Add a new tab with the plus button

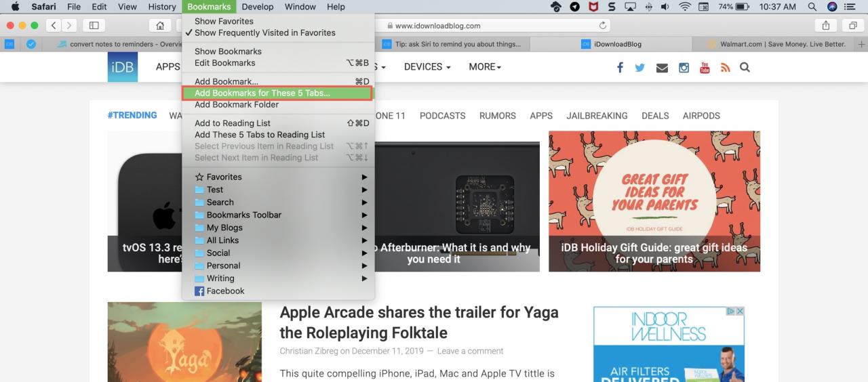[861, 44]
